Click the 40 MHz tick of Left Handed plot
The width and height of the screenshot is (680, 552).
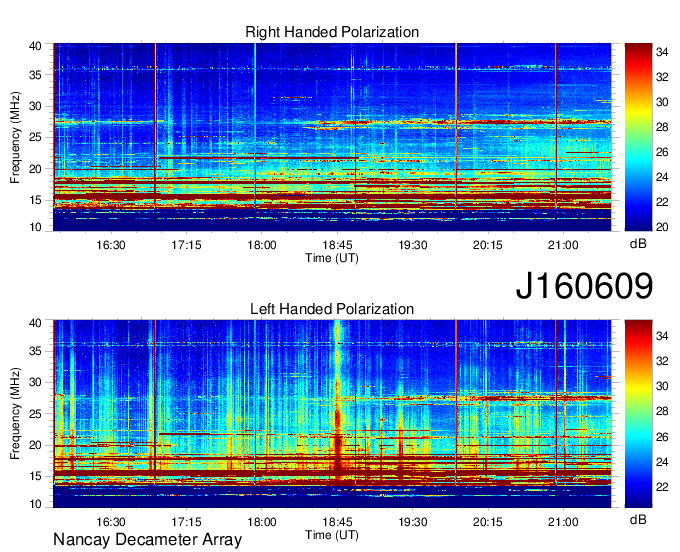point(36,323)
